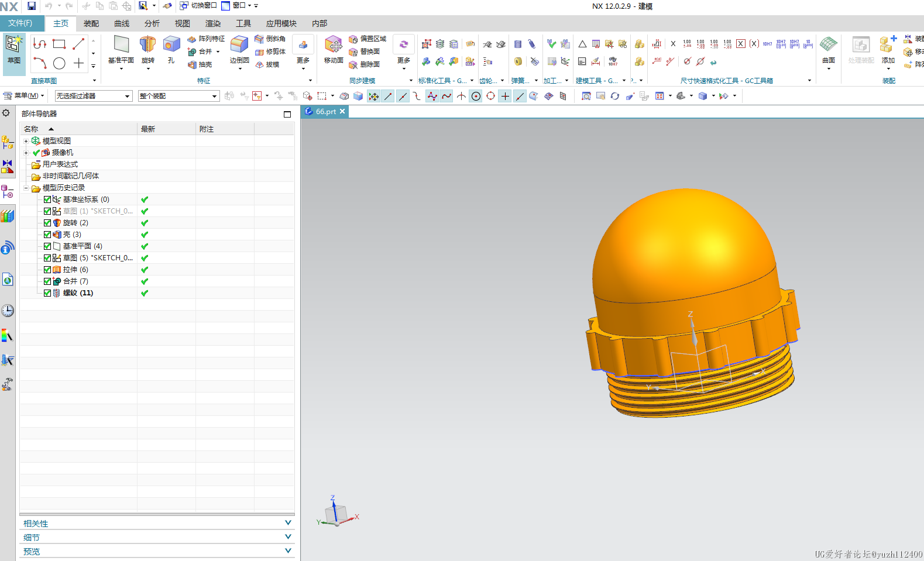
Task: Click the save icon in title bar
Action: click(x=32, y=6)
